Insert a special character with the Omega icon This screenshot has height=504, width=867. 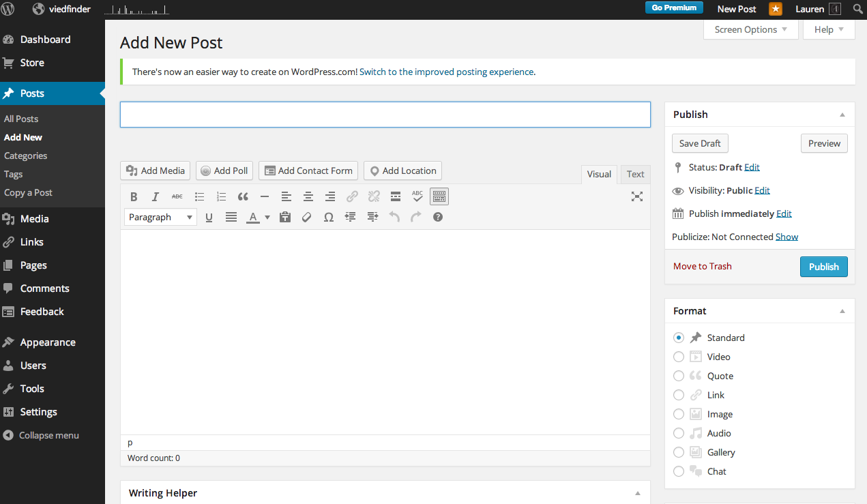pos(329,218)
